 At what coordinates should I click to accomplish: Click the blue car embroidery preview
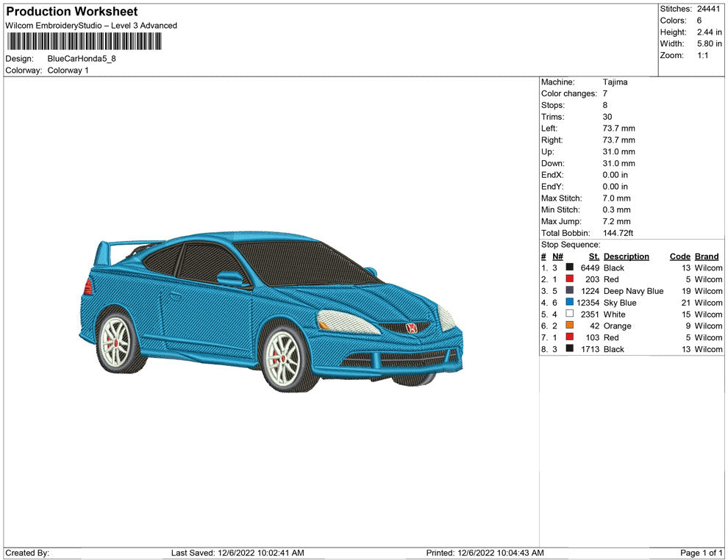[271, 309]
